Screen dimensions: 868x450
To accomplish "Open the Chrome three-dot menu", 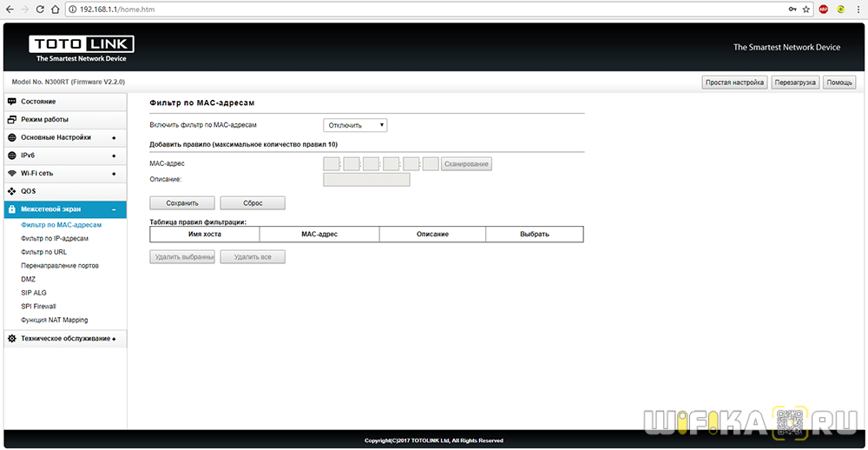I will [858, 9].
